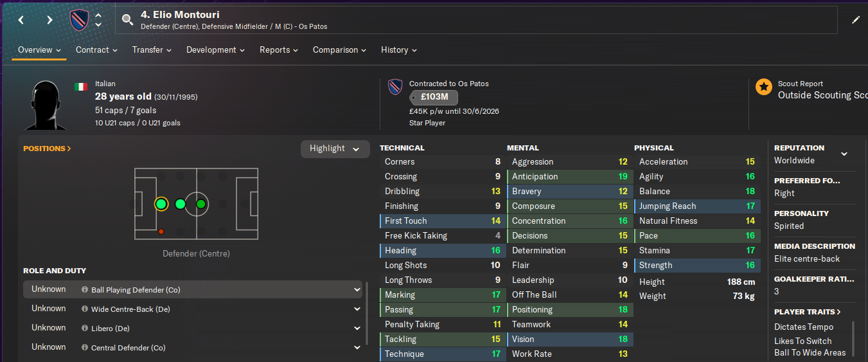Click info icon beside Ball Playing Defender
Image resolution: width=868 pixels, height=362 pixels.
click(x=85, y=290)
